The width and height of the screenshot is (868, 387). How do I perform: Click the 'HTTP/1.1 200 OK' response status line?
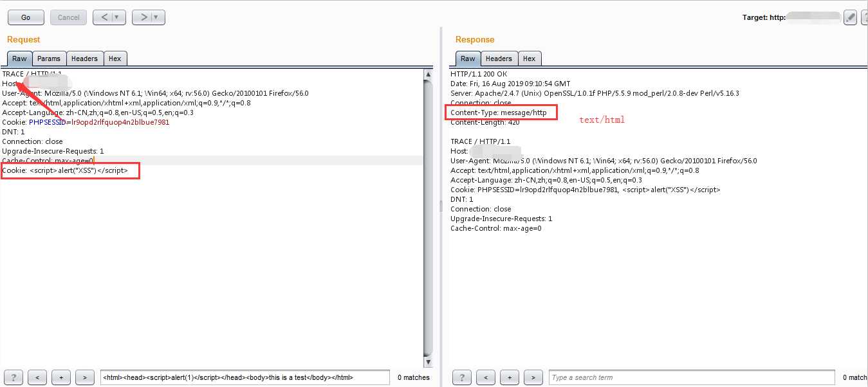pos(480,74)
